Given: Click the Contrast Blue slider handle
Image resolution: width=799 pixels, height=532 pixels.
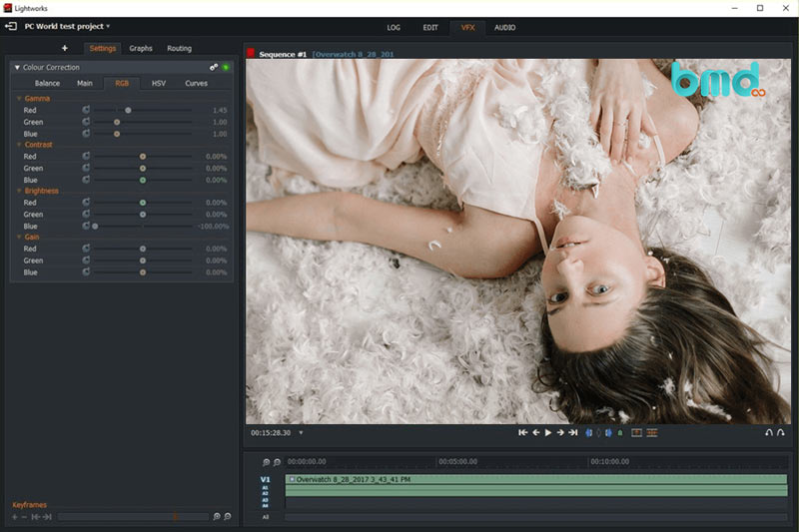Looking at the screenshot, I should pyautogui.click(x=143, y=181).
